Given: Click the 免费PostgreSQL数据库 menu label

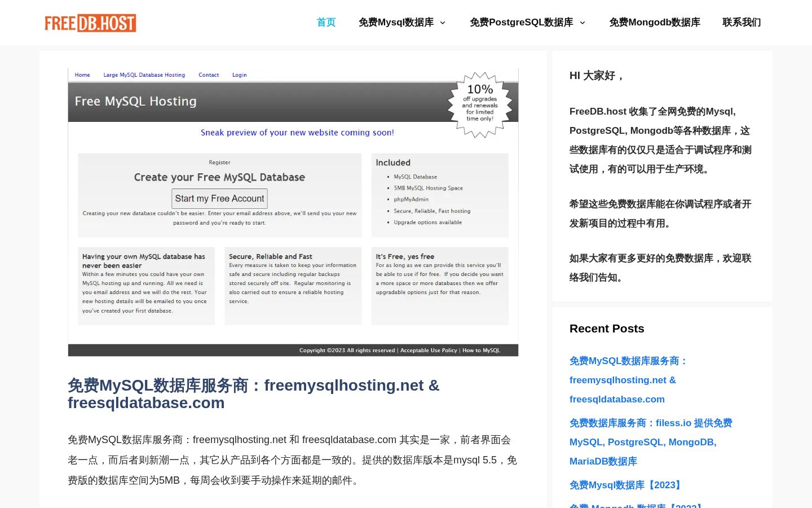Looking at the screenshot, I should point(521,23).
